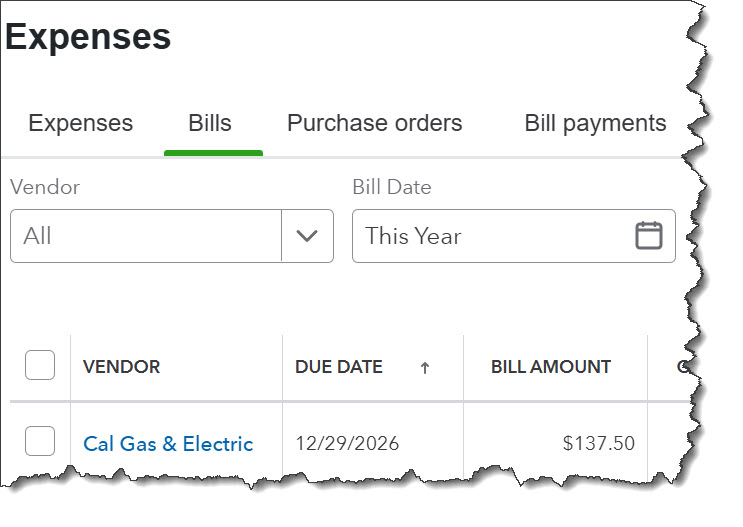Sort by the BILL AMOUNT column header
Image resolution: width=743 pixels, height=527 pixels.
coord(551,367)
